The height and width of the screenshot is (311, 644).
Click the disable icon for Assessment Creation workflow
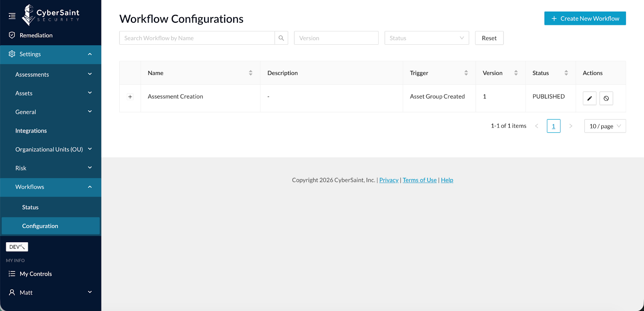tap(606, 98)
